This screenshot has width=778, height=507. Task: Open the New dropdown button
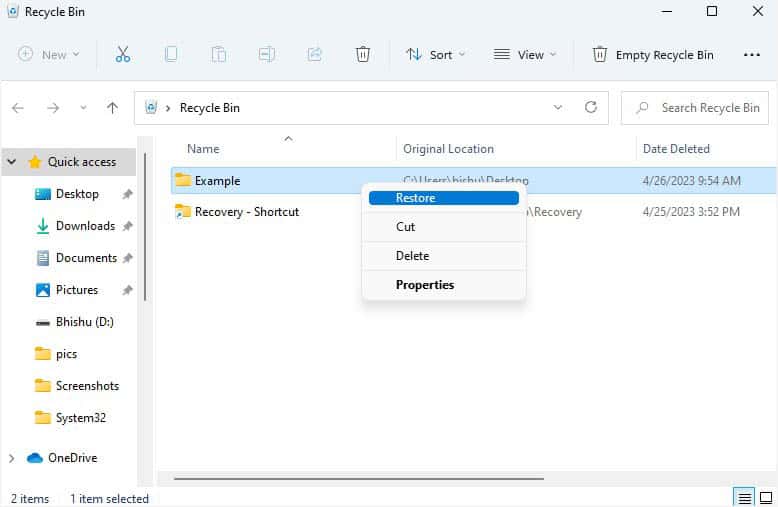49,54
